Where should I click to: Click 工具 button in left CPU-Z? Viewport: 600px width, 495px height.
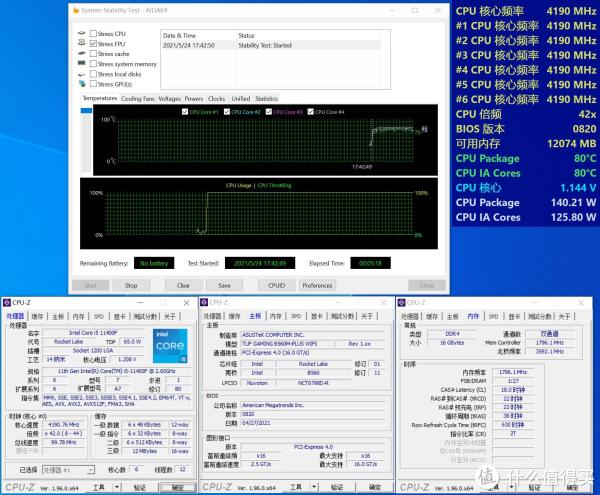point(99,487)
